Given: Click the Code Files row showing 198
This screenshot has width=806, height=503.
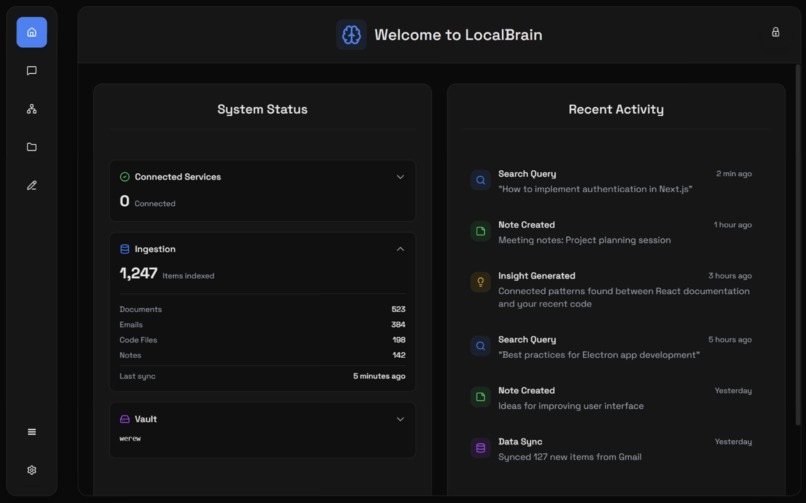Looking at the screenshot, I should 262,340.
